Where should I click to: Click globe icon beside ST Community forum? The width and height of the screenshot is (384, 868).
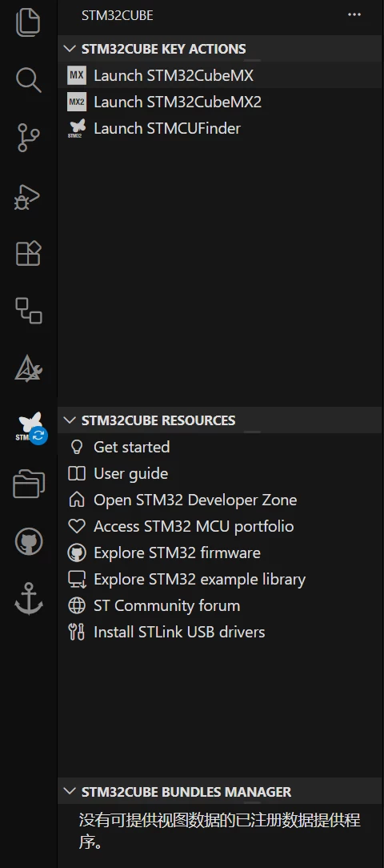point(76,605)
